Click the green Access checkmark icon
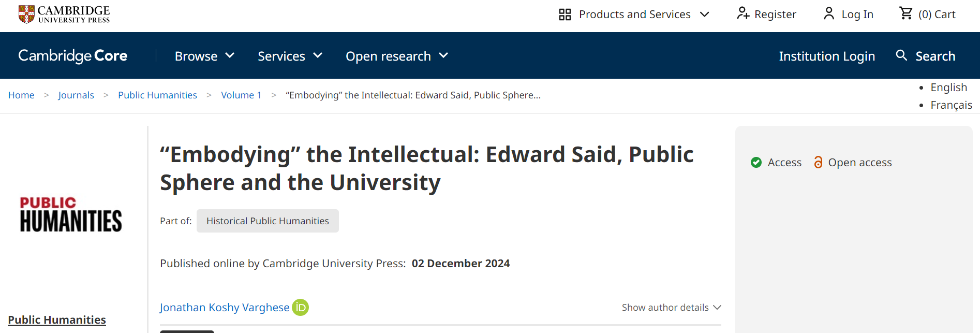Screen dimensions: 980x333 (756, 163)
